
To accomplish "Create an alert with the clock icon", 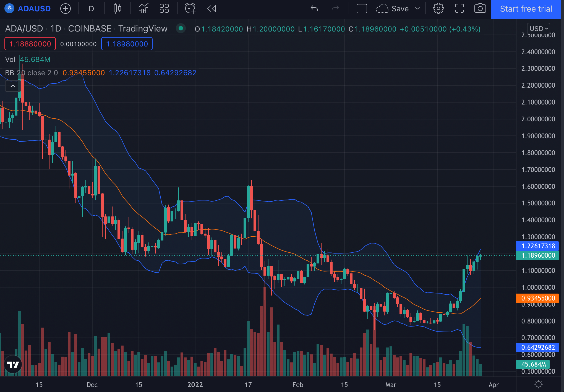I will tap(190, 9).
